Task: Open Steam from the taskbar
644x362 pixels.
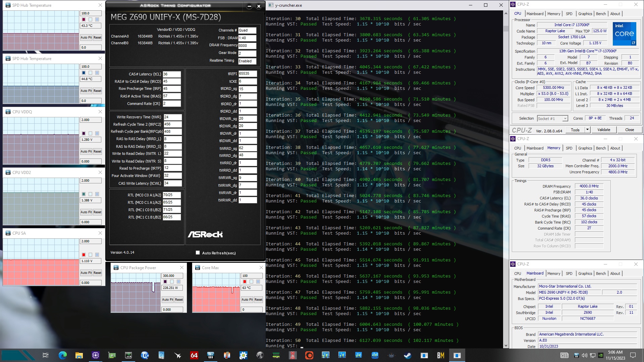Action: (408, 355)
